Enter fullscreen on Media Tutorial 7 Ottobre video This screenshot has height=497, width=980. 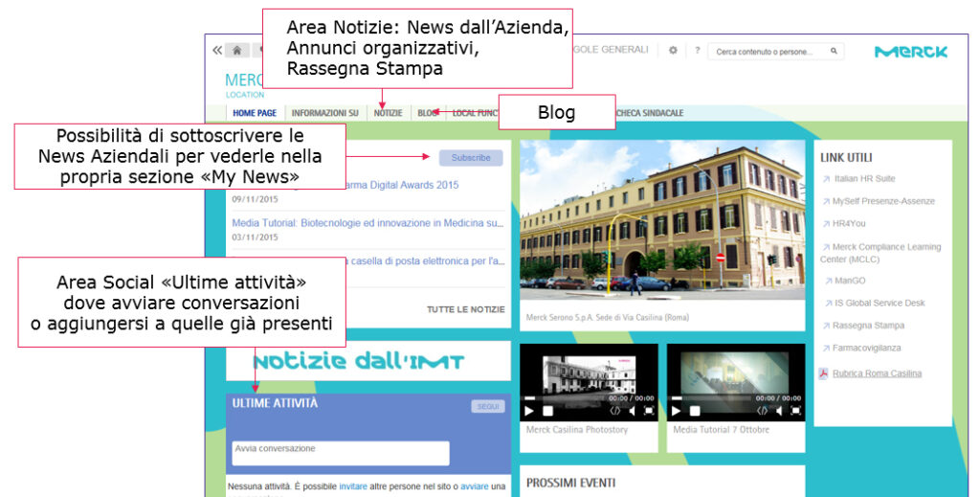coord(795,411)
